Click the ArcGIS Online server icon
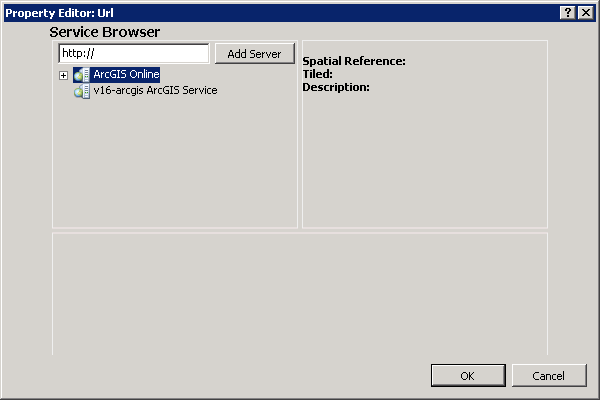This screenshot has height=400, width=600. (82, 75)
